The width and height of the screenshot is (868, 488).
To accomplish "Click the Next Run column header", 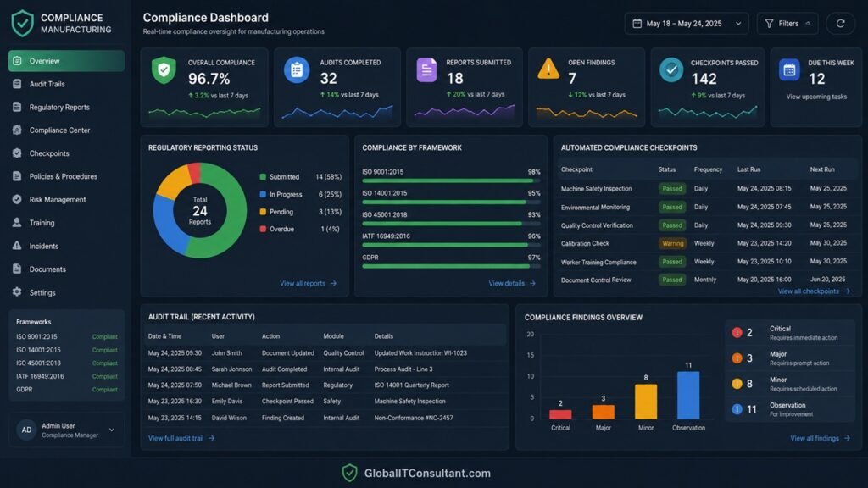I will point(822,169).
